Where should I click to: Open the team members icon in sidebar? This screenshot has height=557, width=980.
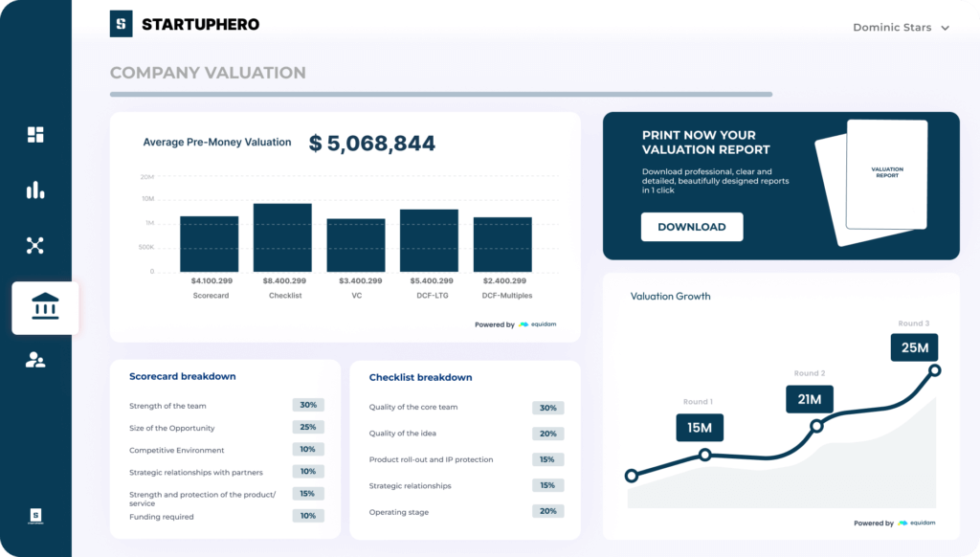click(x=35, y=361)
